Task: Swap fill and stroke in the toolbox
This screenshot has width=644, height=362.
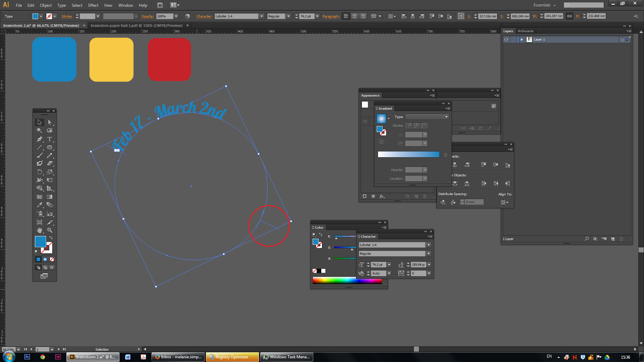Action: tap(51, 238)
